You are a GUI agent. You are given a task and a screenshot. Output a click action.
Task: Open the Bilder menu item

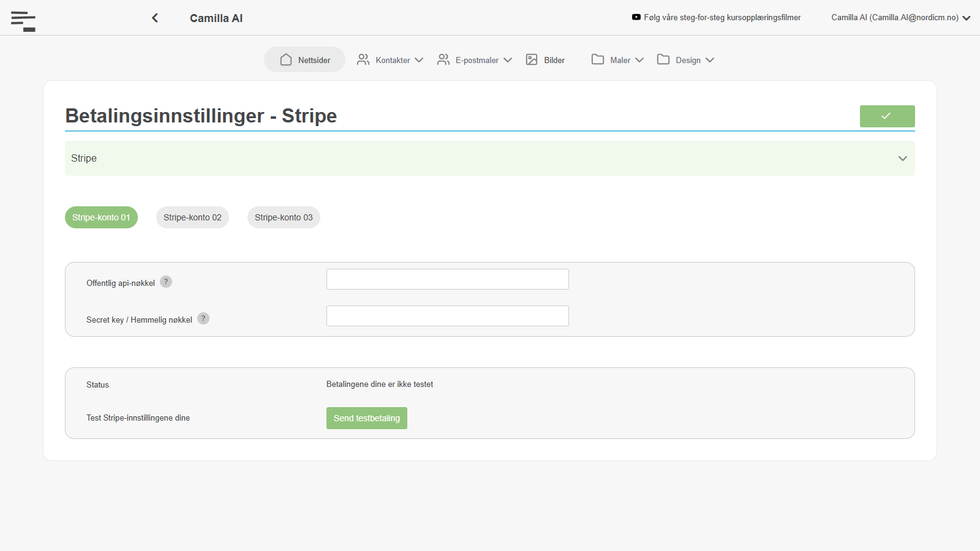point(545,59)
